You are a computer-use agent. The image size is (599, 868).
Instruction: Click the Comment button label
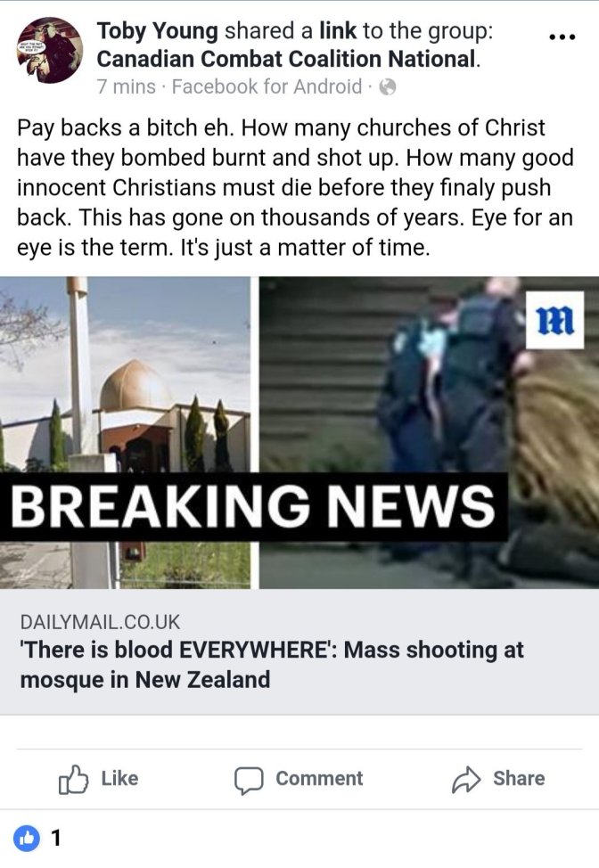point(319,778)
